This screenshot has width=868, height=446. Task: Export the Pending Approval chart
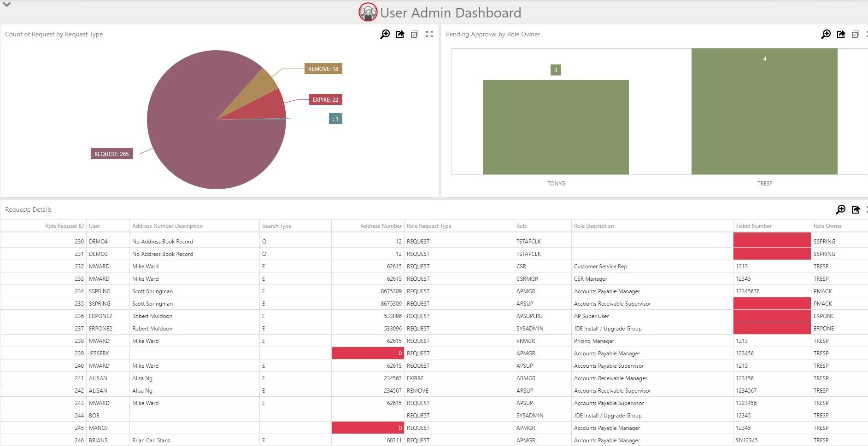(x=841, y=34)
